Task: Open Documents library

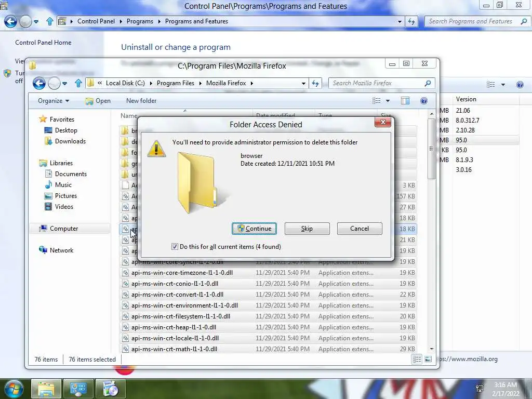Action: pyautogui.click(x=71, y=174)
